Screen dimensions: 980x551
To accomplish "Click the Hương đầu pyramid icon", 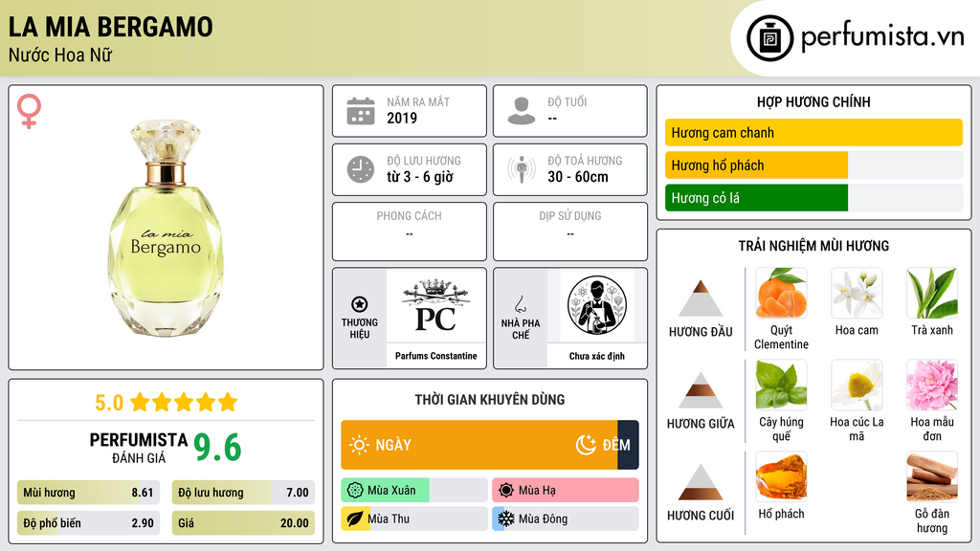I will [x=701, y=298].
